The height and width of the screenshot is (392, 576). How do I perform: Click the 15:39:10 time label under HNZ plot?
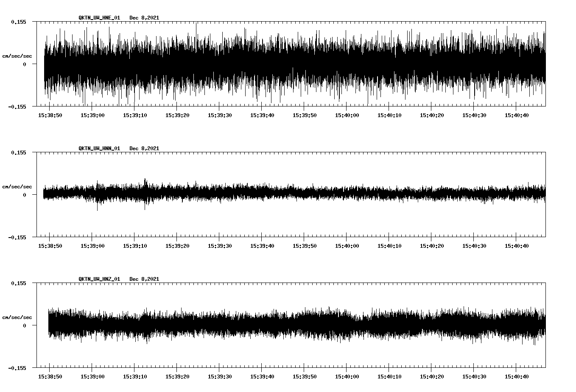pyautogui.click(x=135, y=377)
